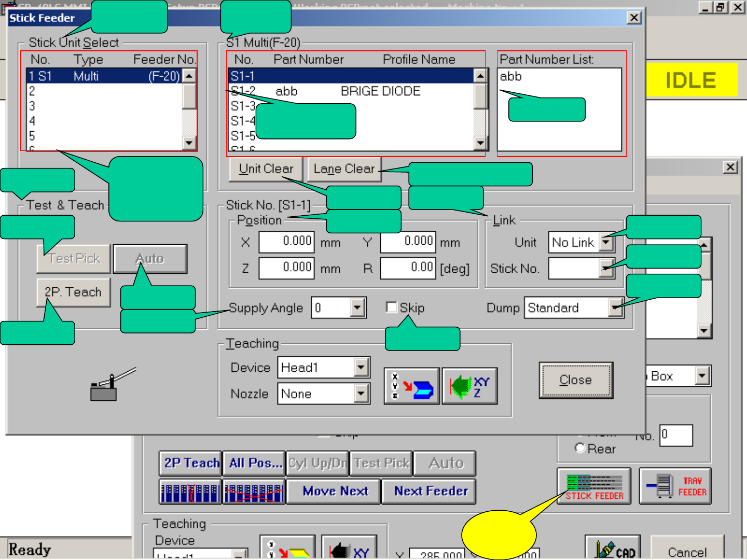The image size is (747, 560).
Task: Toggle the Skip checkbox
Action: tap(392, 307)
